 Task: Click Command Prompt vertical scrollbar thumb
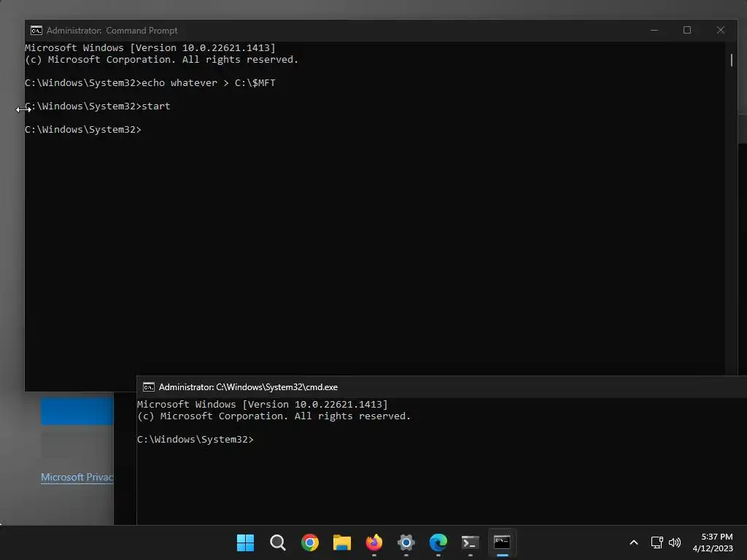coord(731,60)
